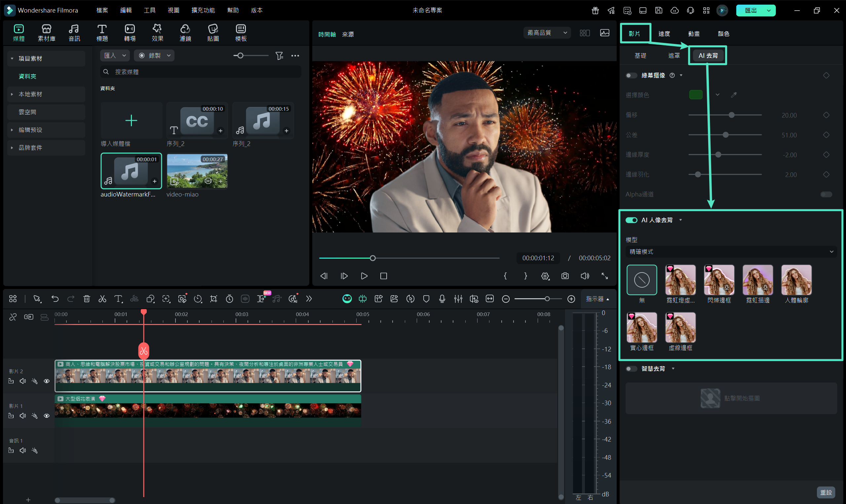Open the 精確模式 model dropdown

pyautogui.click(x=731, y=252)
